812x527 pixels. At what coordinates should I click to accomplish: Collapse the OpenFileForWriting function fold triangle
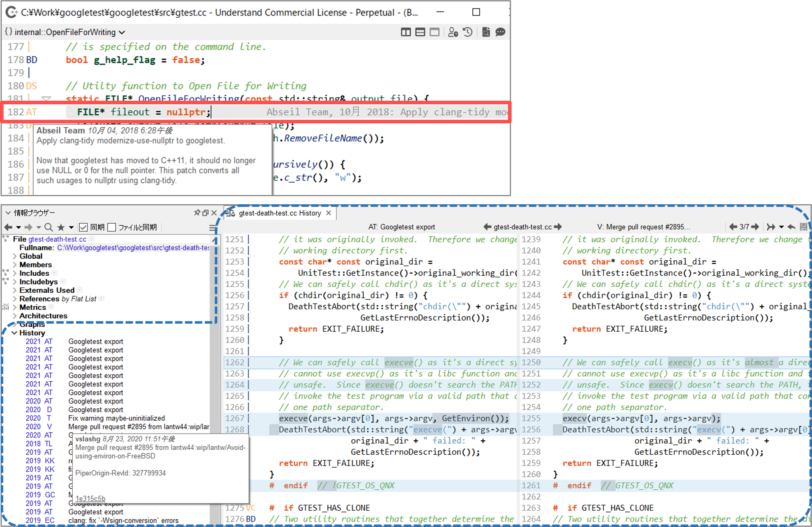46,98
